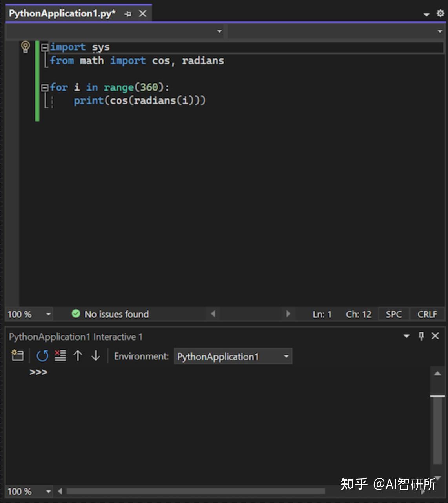The width and height of the screenshot is (448, 503).
Task: Collapse the for-loop code region
Action: coord(45,87)
